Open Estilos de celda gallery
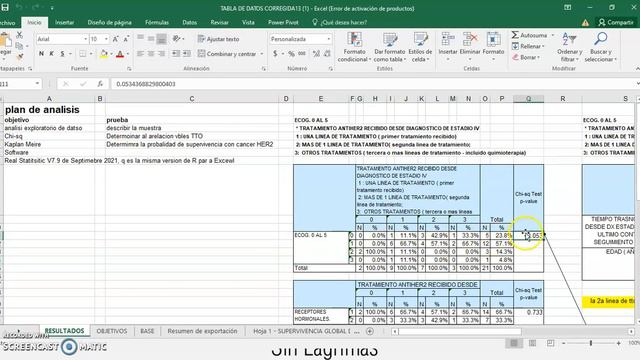This screenshot has height=360, width=640. (420, 47)
